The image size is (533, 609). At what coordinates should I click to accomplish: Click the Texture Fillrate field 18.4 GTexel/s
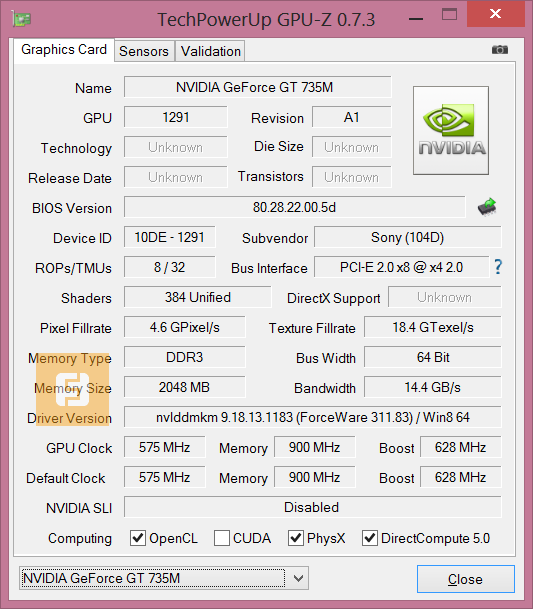point(433,327)
